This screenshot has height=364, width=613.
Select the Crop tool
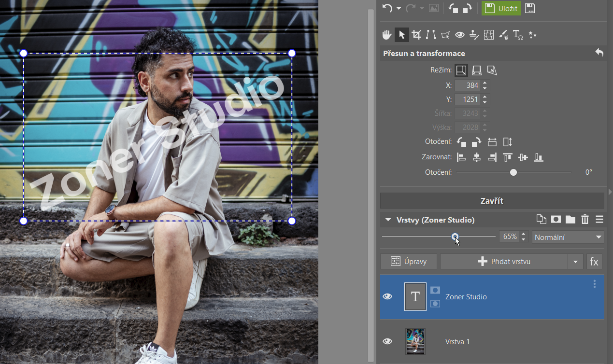pos(416,35)
